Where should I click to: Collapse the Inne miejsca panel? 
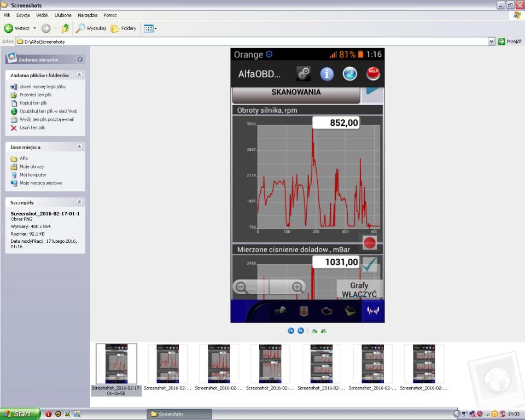[79, 147]
